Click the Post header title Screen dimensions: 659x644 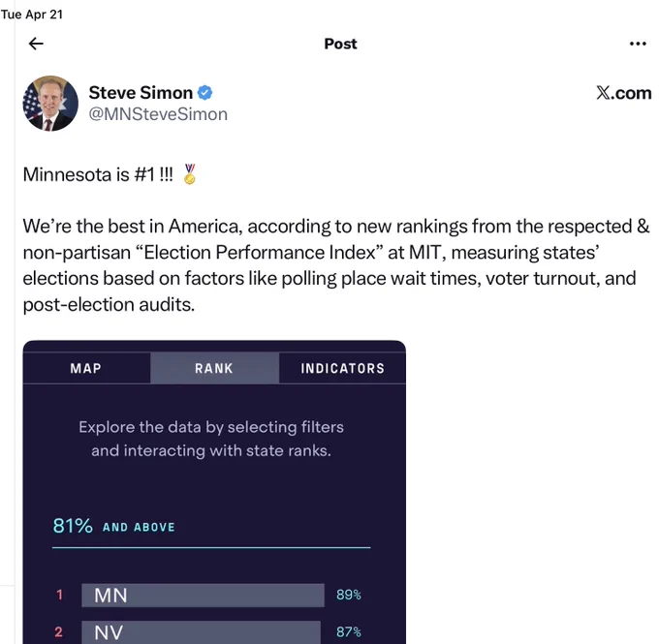point(340,44)
